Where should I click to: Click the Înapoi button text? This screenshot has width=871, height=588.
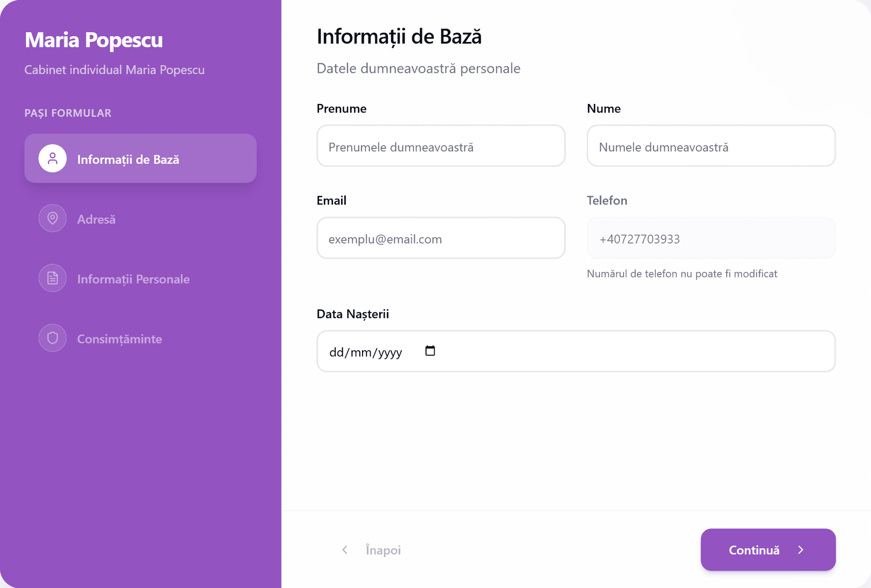coord(383,550)
